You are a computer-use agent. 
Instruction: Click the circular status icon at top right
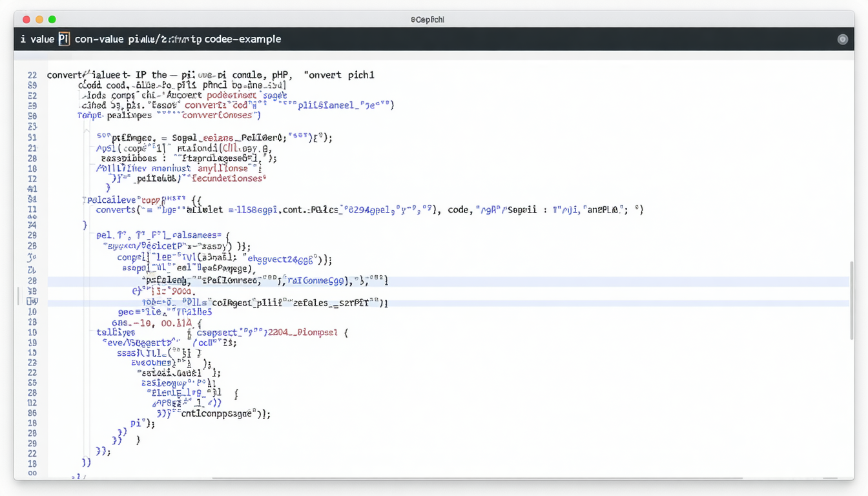tap(843, 39)
